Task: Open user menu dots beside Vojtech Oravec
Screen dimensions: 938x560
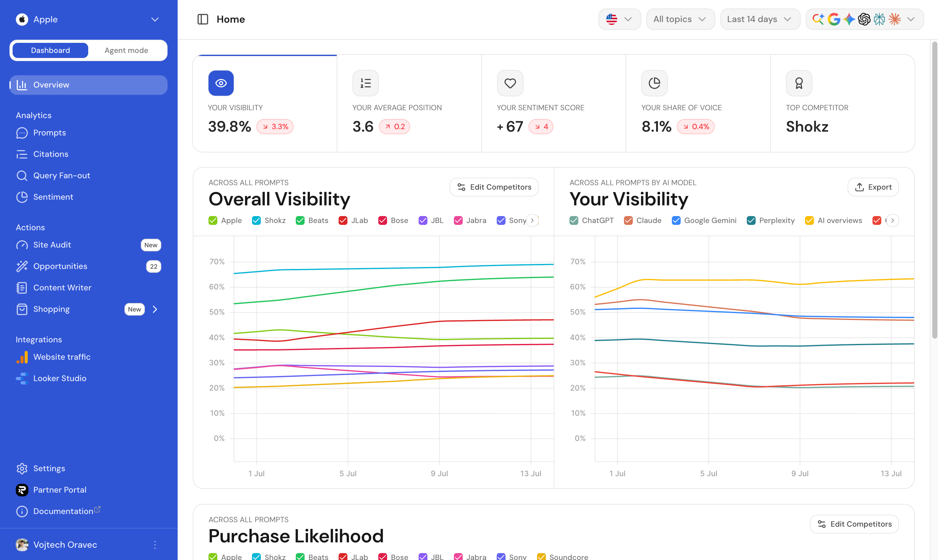Action: point(155,545)
